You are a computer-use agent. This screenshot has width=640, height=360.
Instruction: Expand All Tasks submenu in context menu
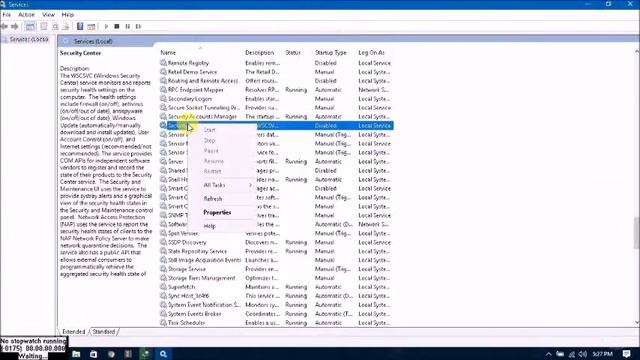pyautogui.click(x=223, y=185)
